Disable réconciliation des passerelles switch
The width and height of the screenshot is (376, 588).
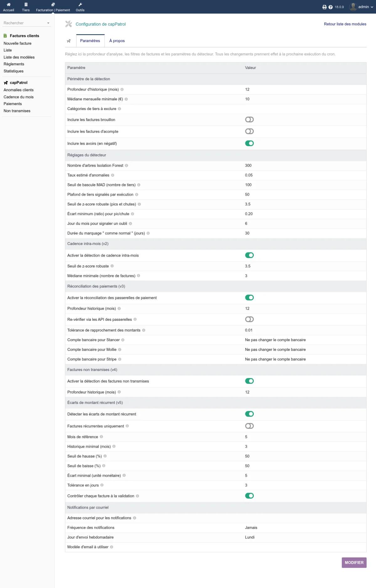tap(249, 298)
